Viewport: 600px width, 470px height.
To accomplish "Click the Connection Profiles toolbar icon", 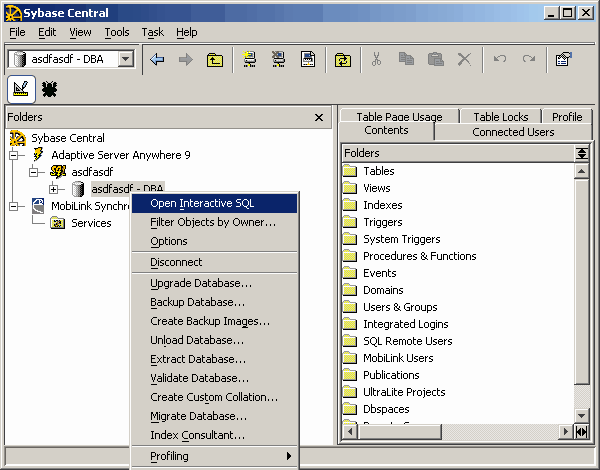I will click(x=308, y=59).
